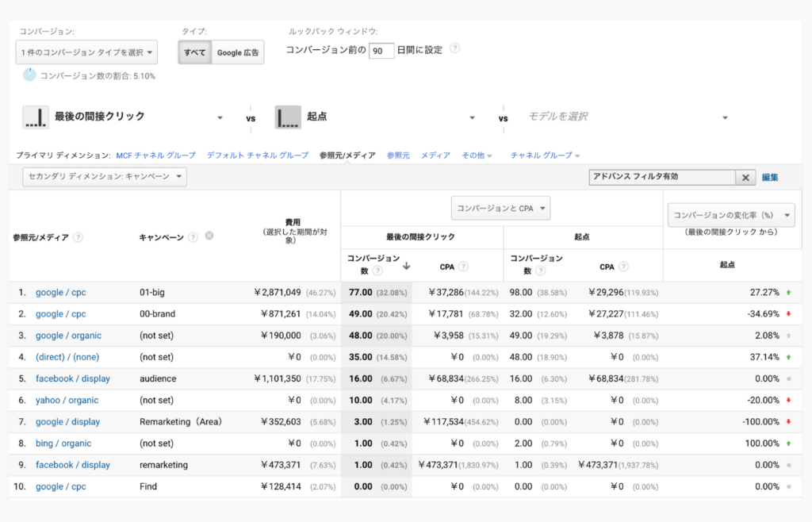Switch to MCF チャネル グループ dimension
This screenshot has height=522, width=812.
click(155, 155)
